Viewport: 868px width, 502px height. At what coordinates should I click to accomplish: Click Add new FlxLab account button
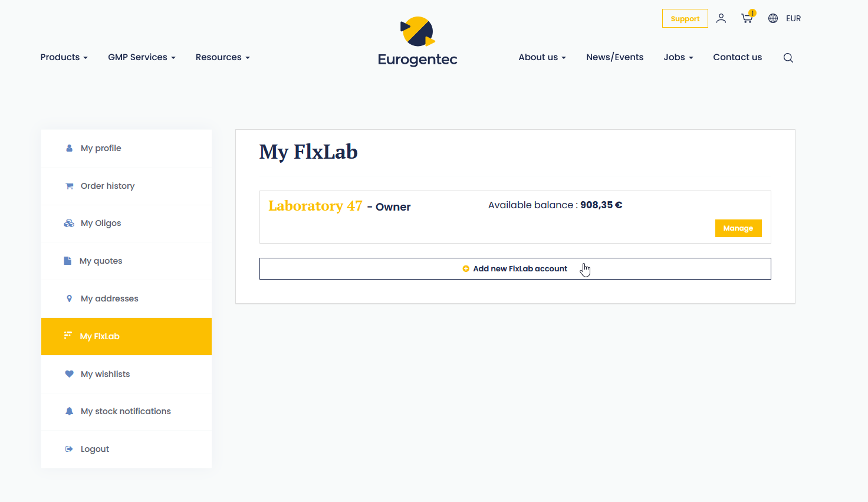[515, 268]
